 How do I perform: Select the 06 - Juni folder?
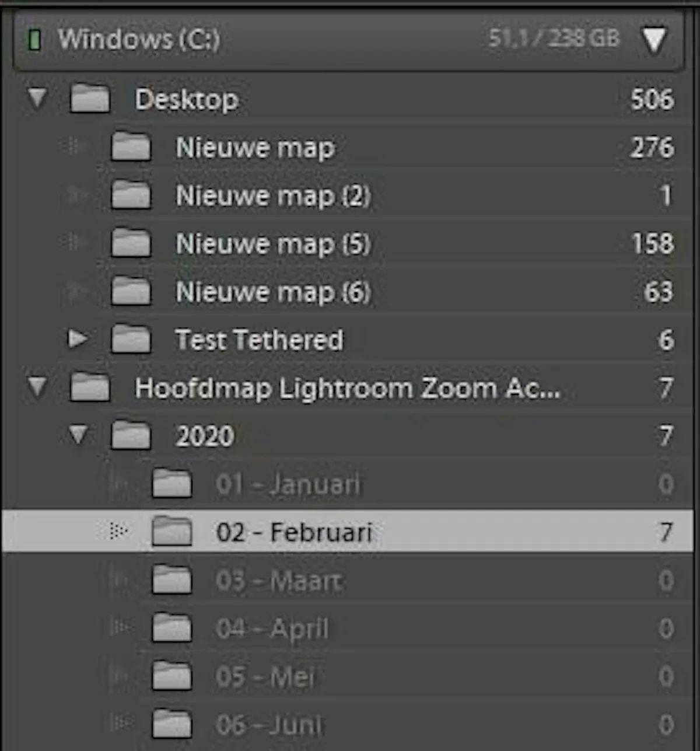348,725
